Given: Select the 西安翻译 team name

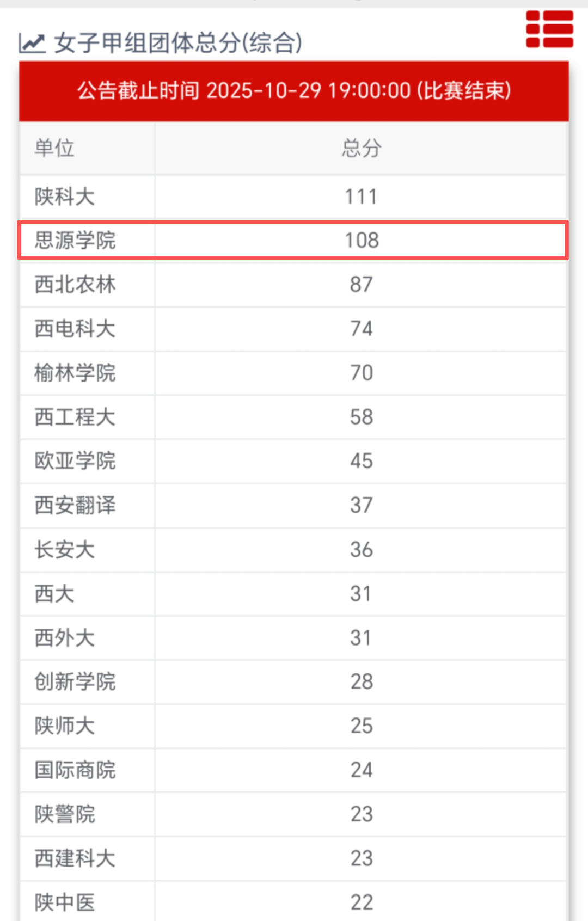Looking at the screenshot, I should [x=73, y=505].
